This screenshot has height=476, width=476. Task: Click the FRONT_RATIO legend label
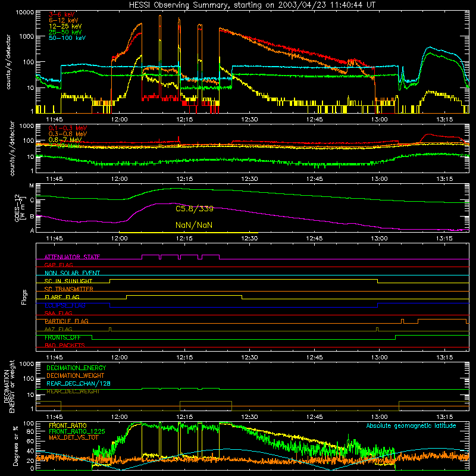point(67,425)
